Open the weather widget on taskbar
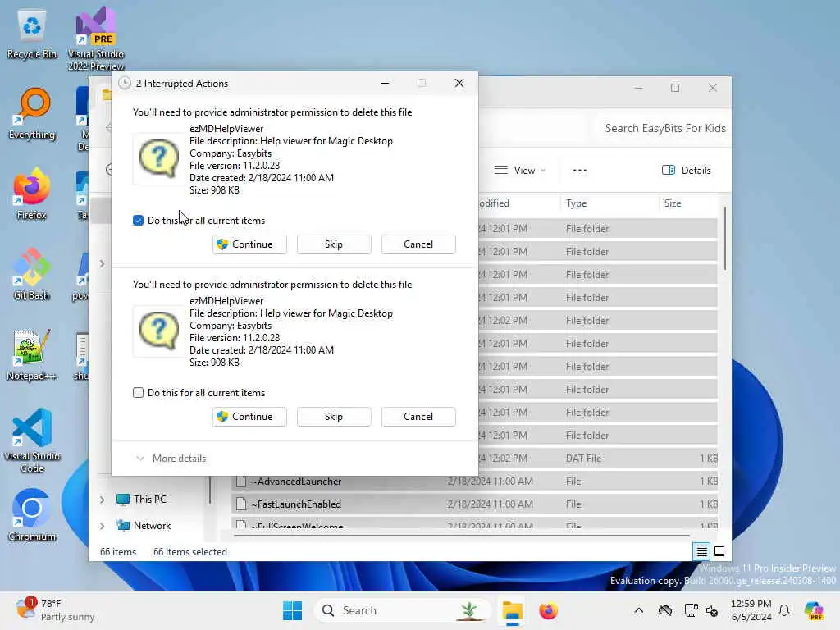The height and width of the screenshot is (630, 840). (55, 609)
